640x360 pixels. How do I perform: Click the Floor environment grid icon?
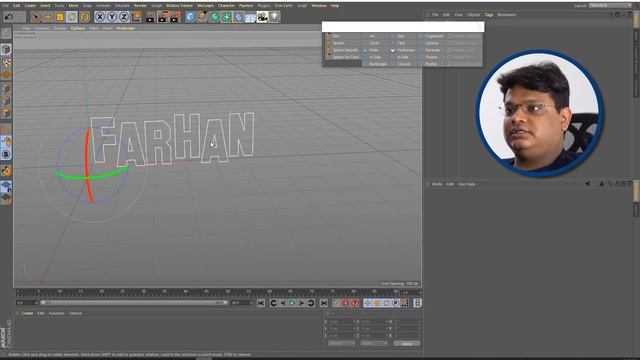250,17
